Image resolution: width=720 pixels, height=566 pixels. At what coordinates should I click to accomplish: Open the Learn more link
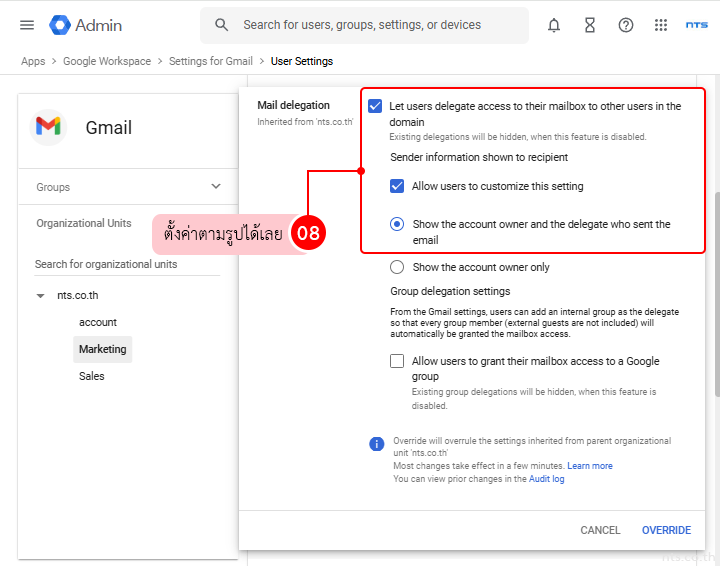[590, 465]
